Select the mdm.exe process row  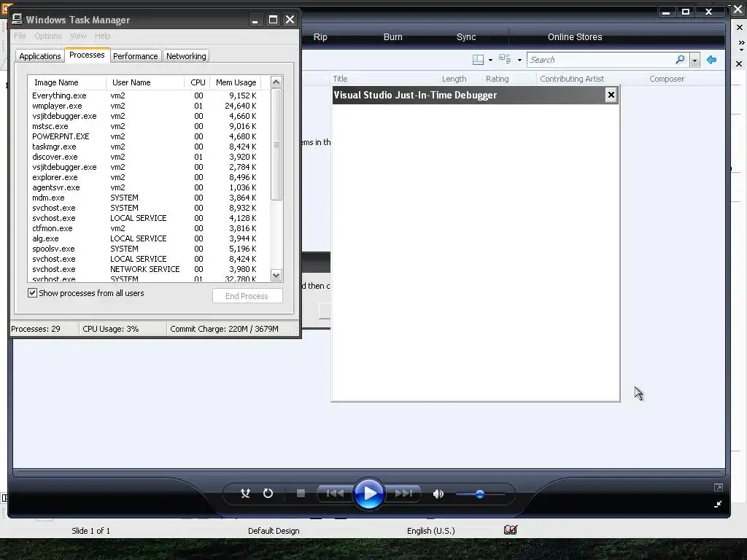point(149,198)
